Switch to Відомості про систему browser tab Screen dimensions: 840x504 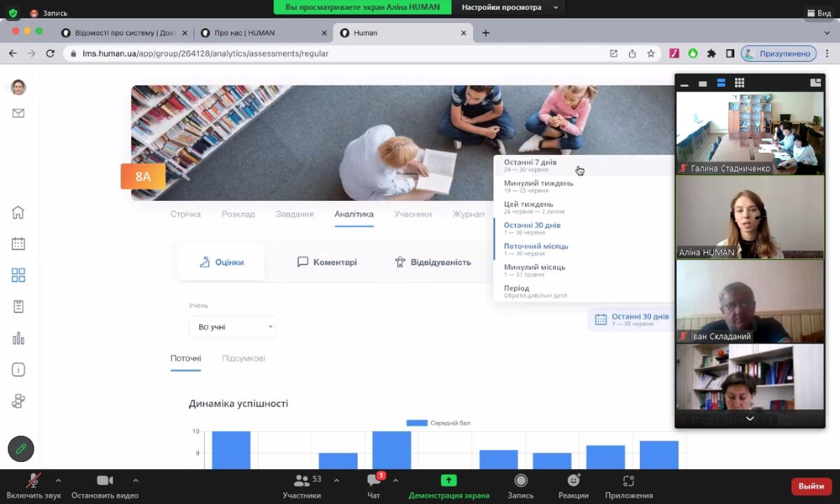[x=124, y=33]
